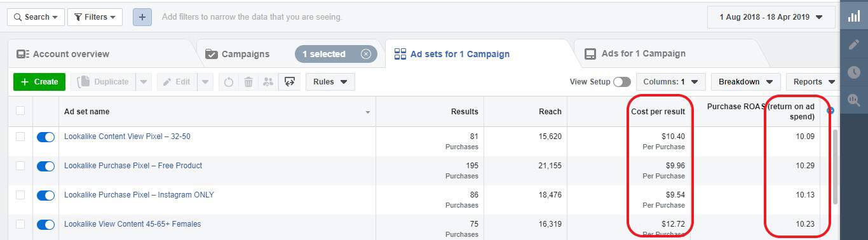
Task: Open Lookalike Content View Pixel – 32-50 link
Action: click(127, 137)
